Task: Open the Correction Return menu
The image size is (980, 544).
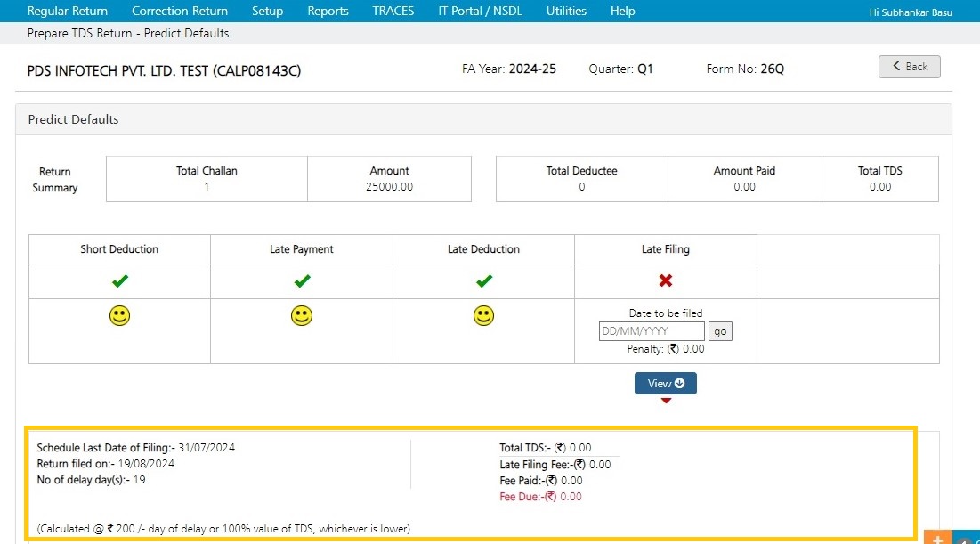Action: click(180, 11)
